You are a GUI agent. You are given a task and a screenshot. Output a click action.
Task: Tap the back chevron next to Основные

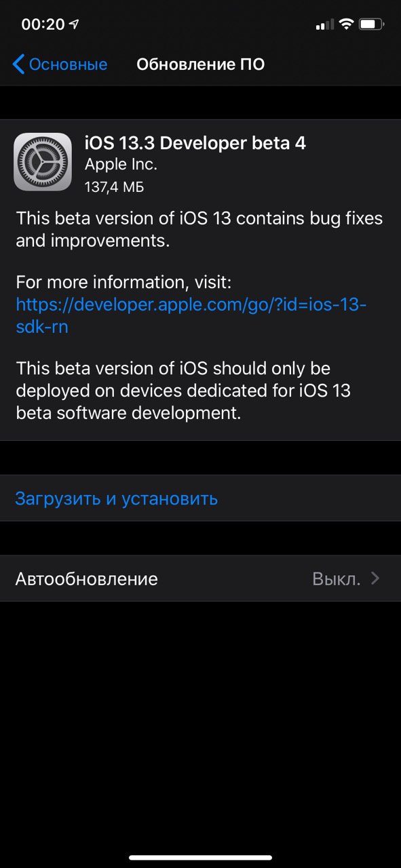(x=19, y=64)
